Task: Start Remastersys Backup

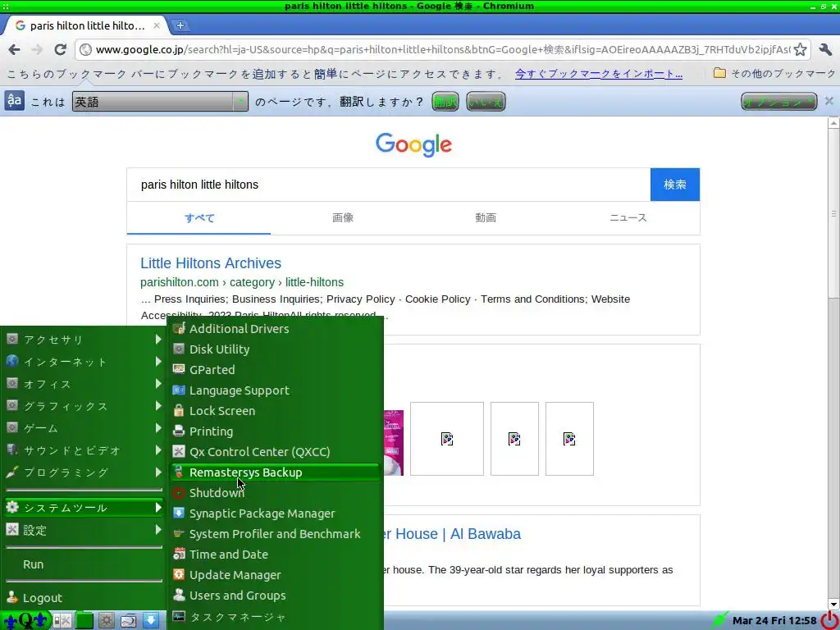Action: point(276,472)
